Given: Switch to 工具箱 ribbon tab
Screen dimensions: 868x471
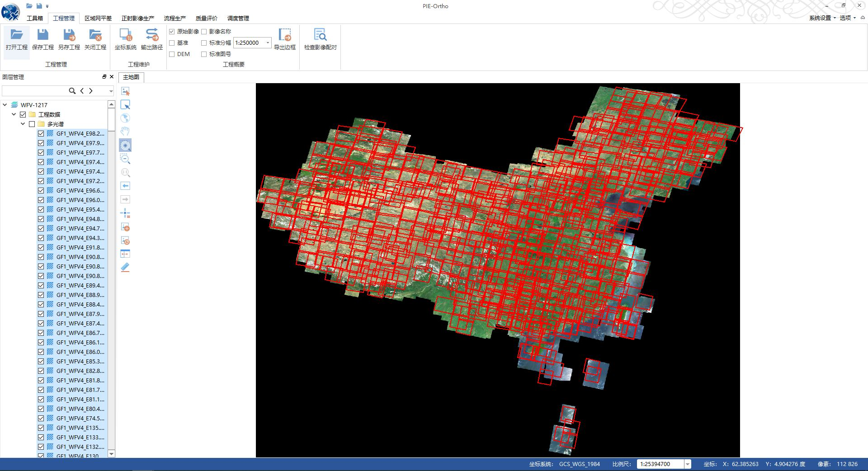Looking at the screenshot, I should coord(35,19).
